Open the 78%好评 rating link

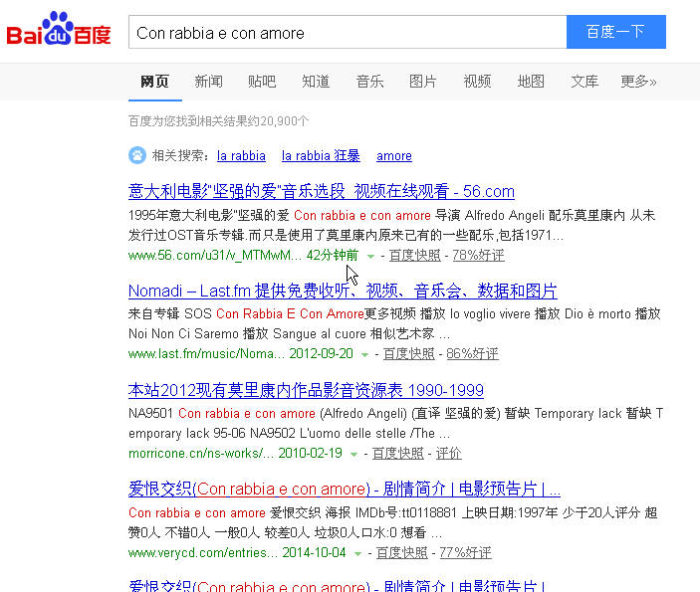[479, 256]
